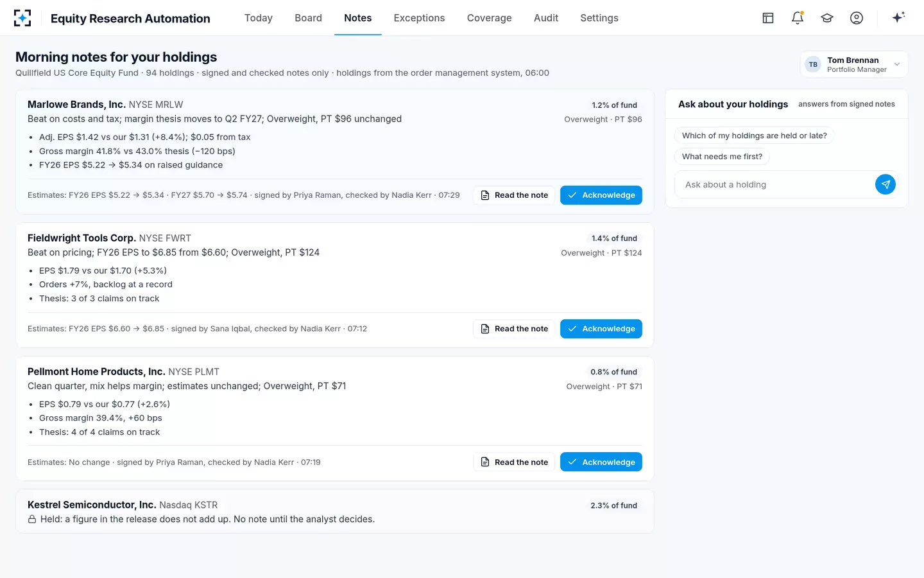Click lock icon on Kestrel Semiconductor held row

tap(32, 519)
